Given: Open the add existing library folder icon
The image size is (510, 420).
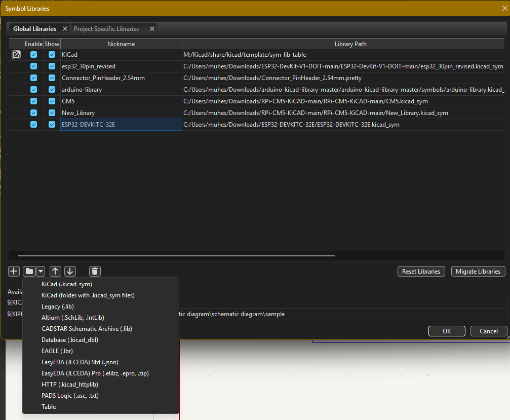Looking at the screenshot, I should pos(29,272).
